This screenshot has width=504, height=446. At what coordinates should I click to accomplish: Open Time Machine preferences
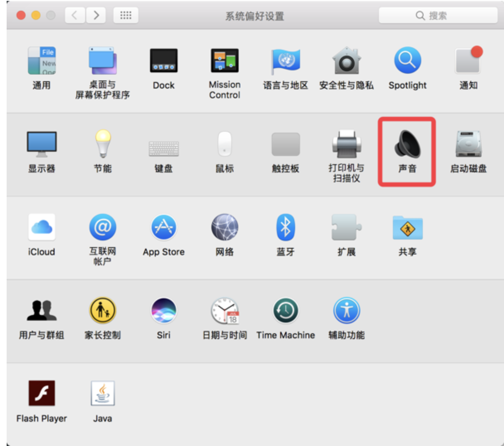pos(285,311)
